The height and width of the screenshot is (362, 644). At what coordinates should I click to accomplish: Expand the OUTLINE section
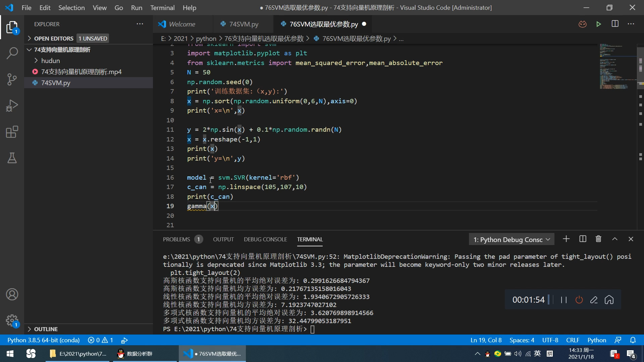[x=46, y=329]
